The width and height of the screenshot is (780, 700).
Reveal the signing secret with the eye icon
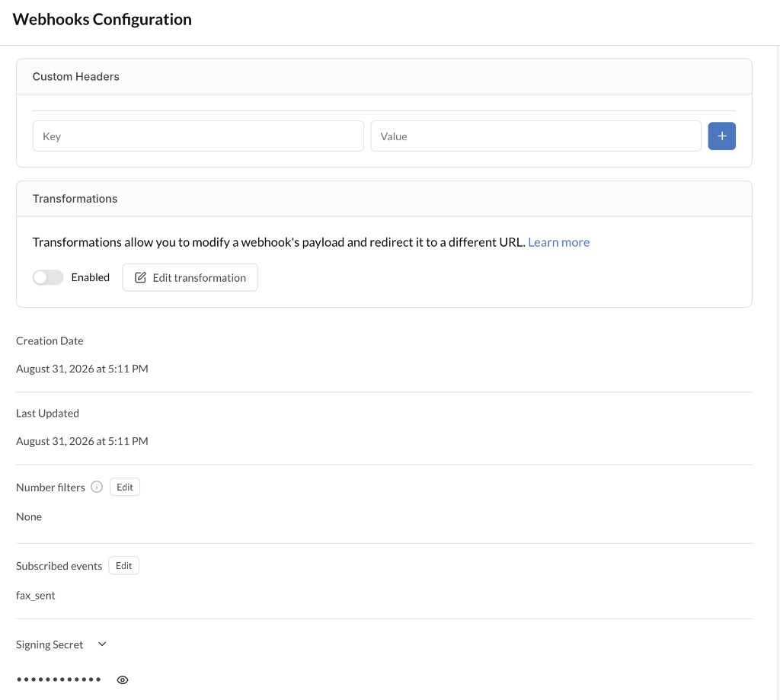pos(123,679)
